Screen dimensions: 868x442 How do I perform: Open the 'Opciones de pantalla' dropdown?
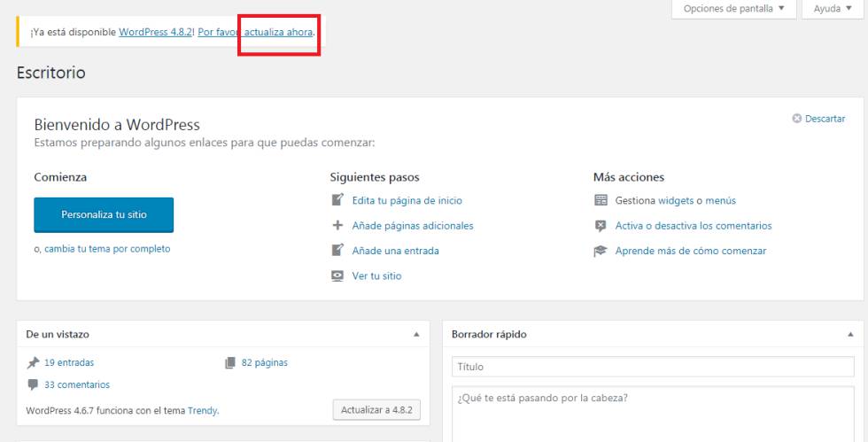click(x=734, y=9)
